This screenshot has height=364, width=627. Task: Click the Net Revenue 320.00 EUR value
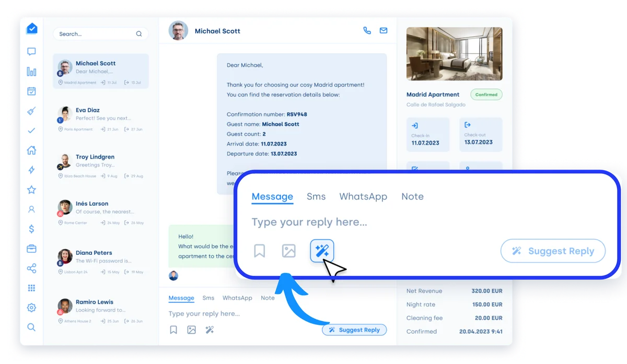(x=486, y=291)
